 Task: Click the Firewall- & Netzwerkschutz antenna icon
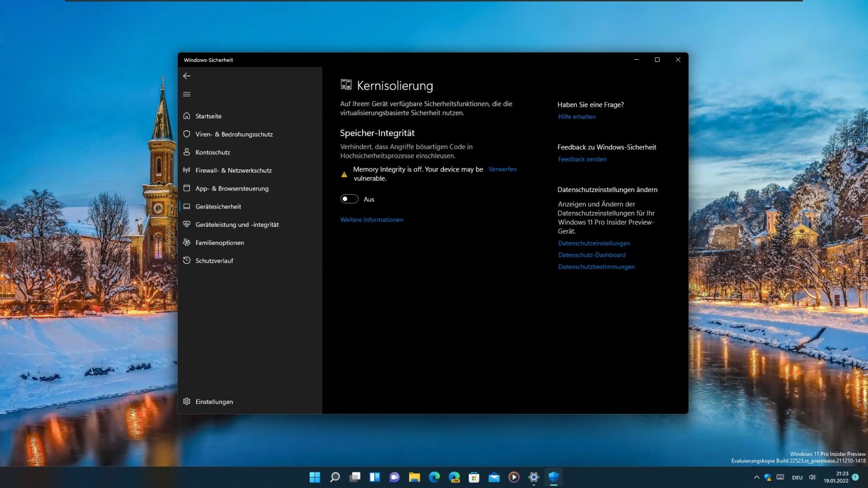point(187,170)
